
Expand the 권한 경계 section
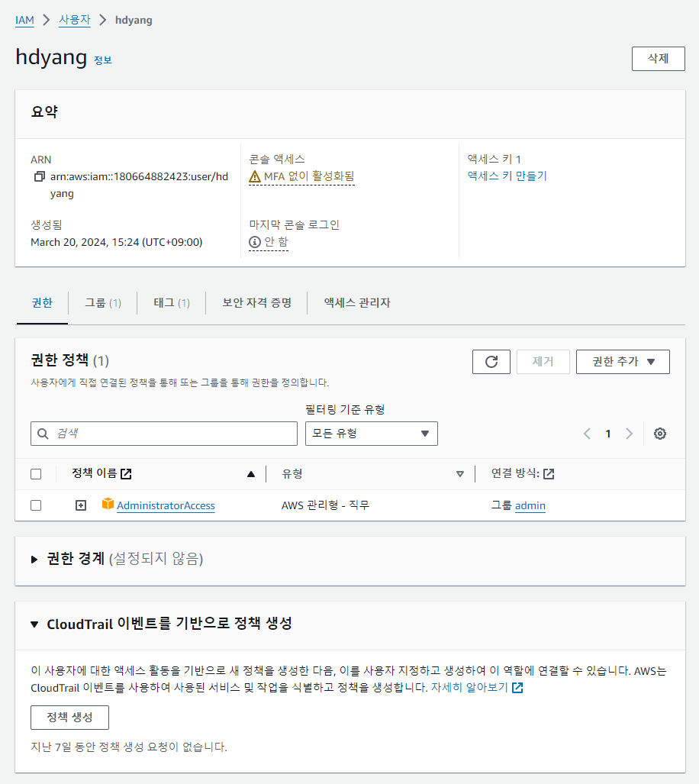point(34,559)
